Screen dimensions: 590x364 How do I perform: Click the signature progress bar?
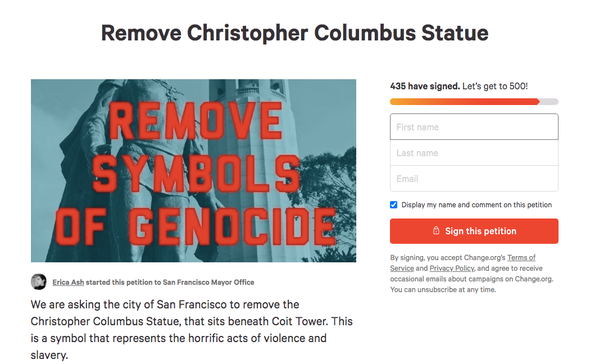coord(474,102)
